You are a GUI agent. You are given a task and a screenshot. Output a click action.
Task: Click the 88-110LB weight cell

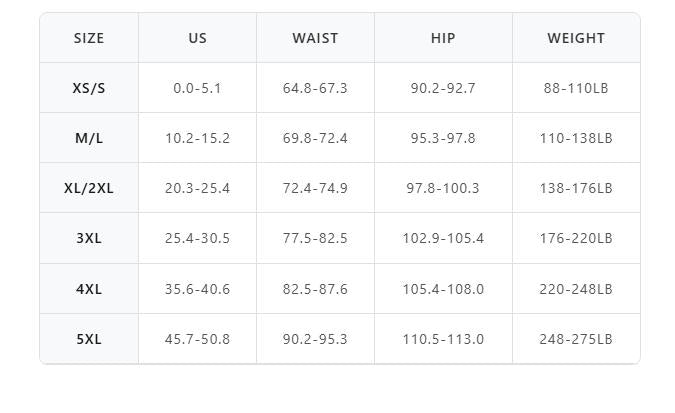[x=576, y=88]
